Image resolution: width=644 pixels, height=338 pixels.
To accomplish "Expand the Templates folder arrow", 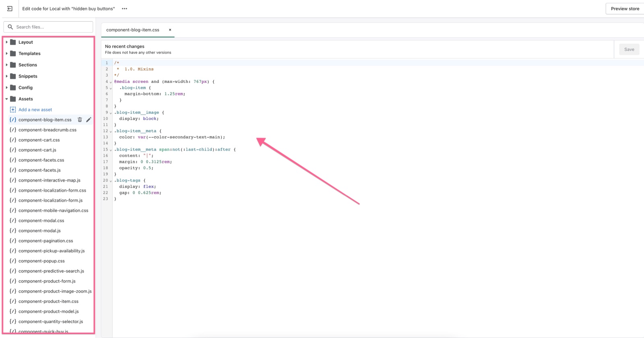I will pos(6,53).
